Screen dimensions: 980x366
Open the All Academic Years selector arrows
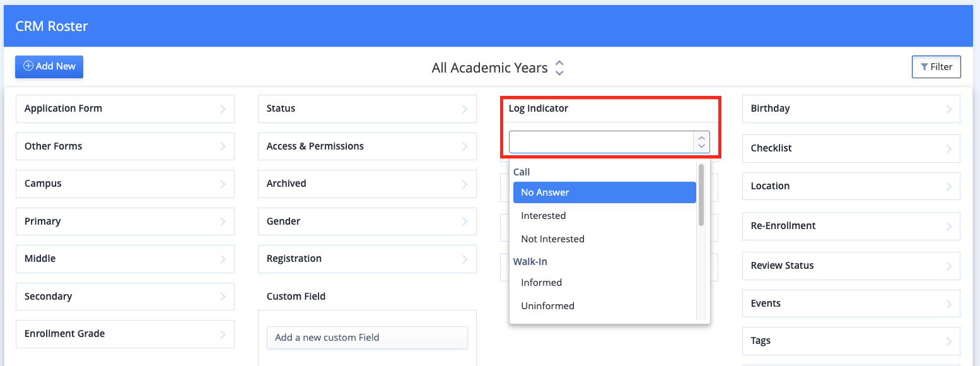point(559,68)
